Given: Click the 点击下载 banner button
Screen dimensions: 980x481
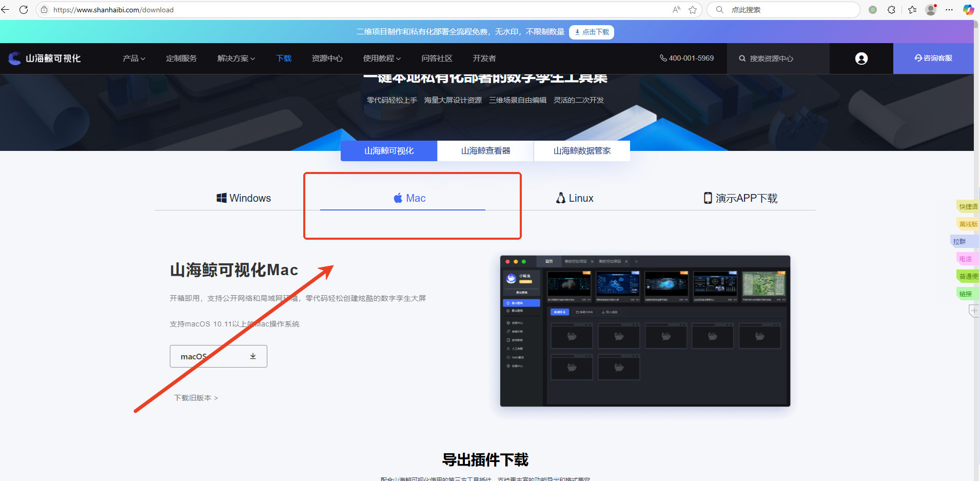Looking at the screenshot, I should coord(592,32).
